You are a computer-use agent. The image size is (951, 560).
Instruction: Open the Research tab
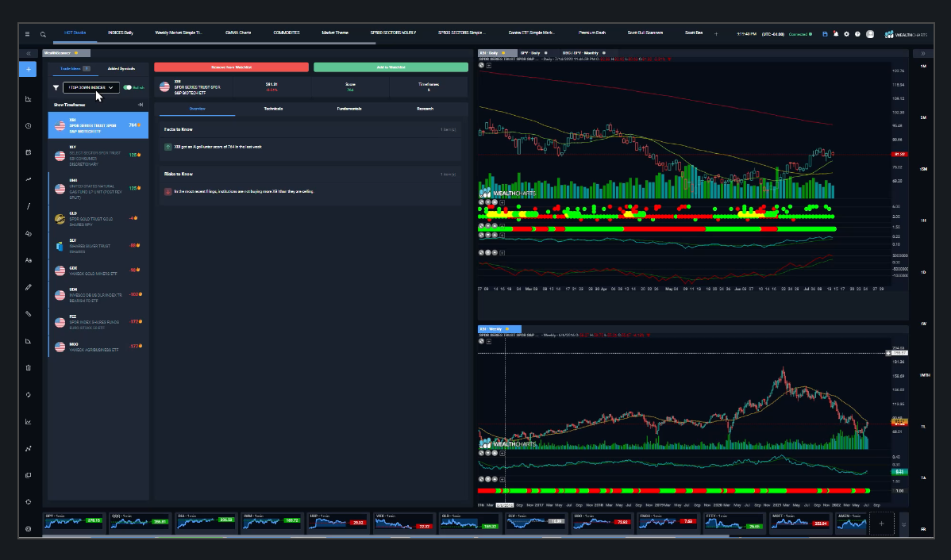click(x=425, y=109)
